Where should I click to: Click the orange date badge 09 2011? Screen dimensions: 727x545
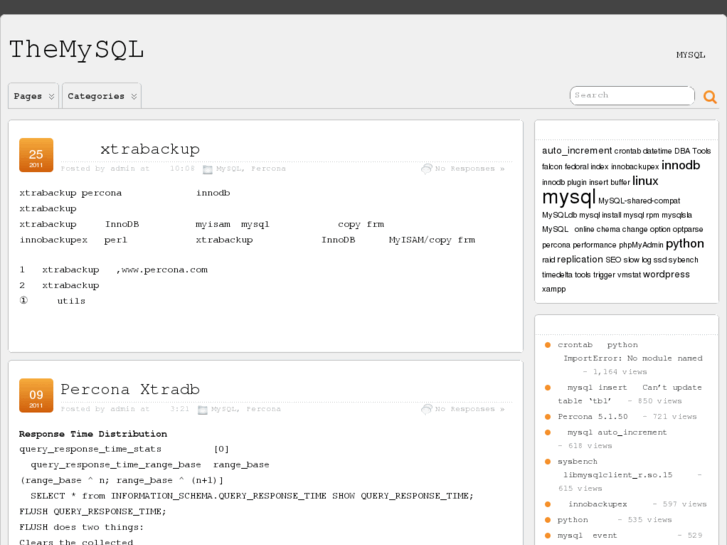pyautogui.click(x=36, y=395)
